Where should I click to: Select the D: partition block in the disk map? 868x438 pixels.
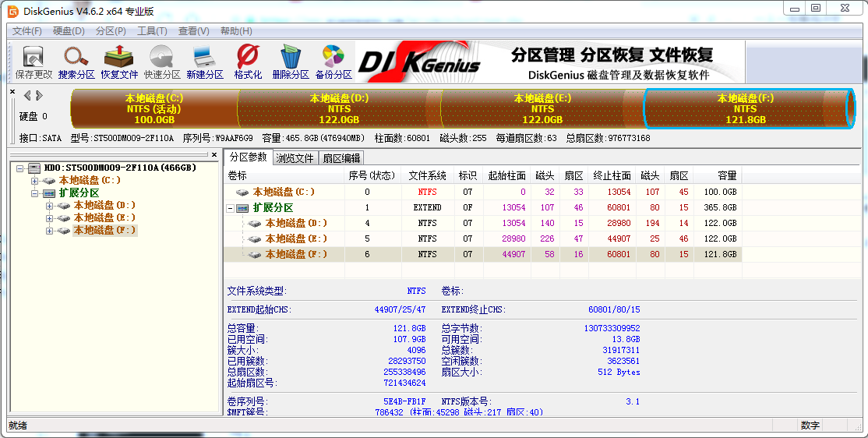click(339, 108)
